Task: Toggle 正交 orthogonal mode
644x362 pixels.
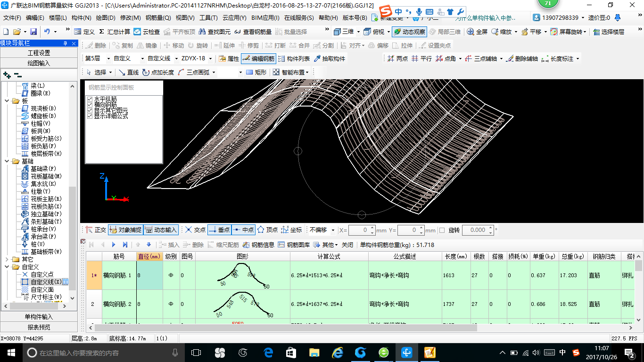Action: [x=96, y=230]
